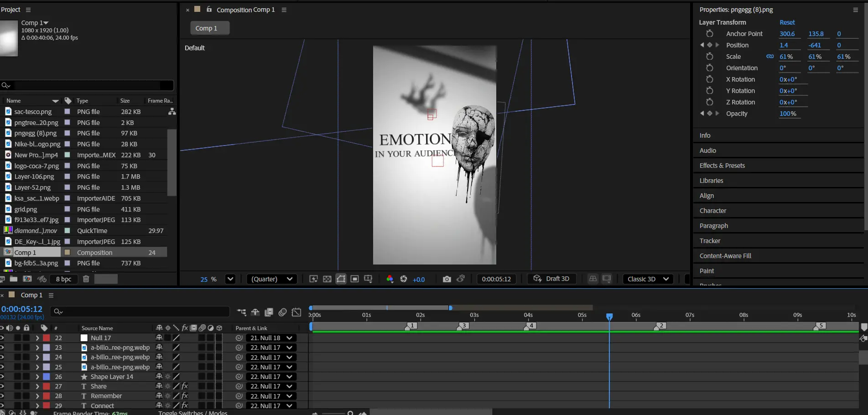The height and width of the screenshot is (415, 868).
Task: Enable Motion Blur for the composition
Action: [x=282, y=312]
